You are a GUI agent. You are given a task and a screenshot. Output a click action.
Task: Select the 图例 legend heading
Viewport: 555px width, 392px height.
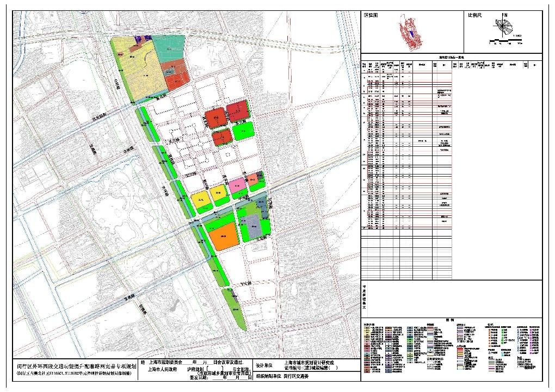pos(450,320)
